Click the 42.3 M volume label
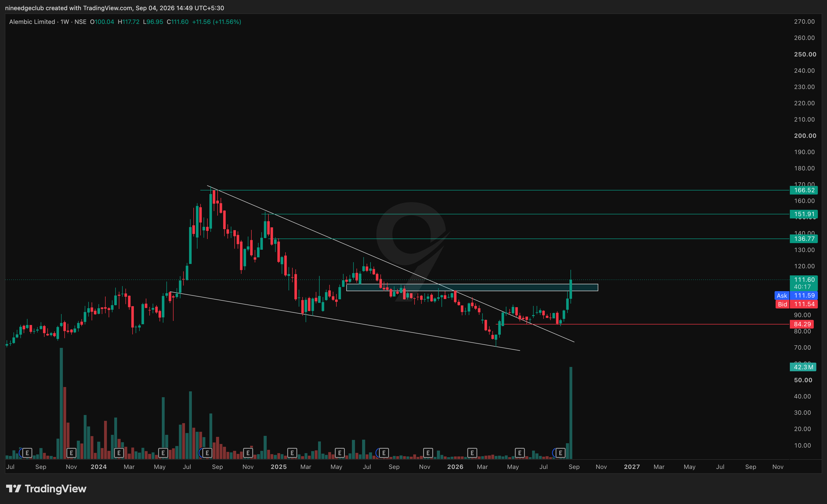The image size is (827, 504). click(x=803, y=367)
